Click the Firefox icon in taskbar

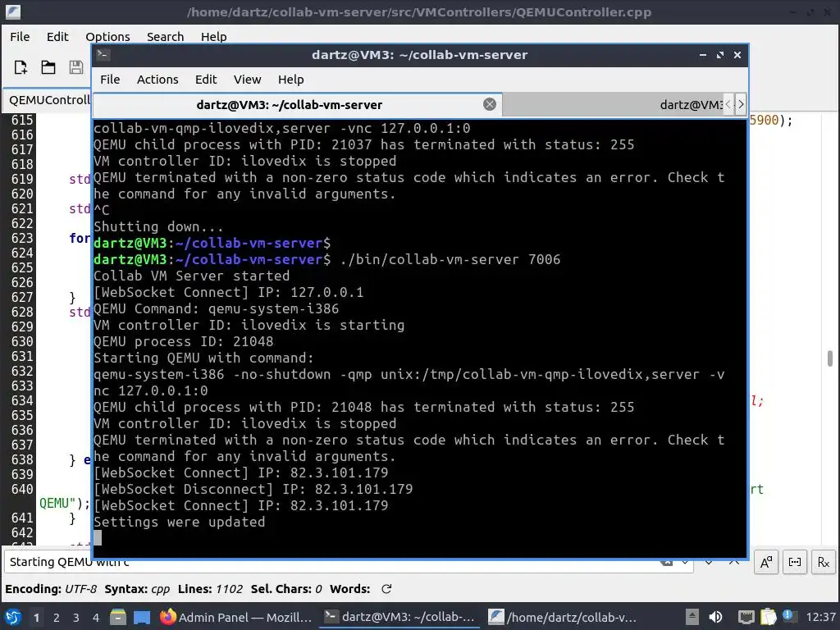[x=167, y=617]
